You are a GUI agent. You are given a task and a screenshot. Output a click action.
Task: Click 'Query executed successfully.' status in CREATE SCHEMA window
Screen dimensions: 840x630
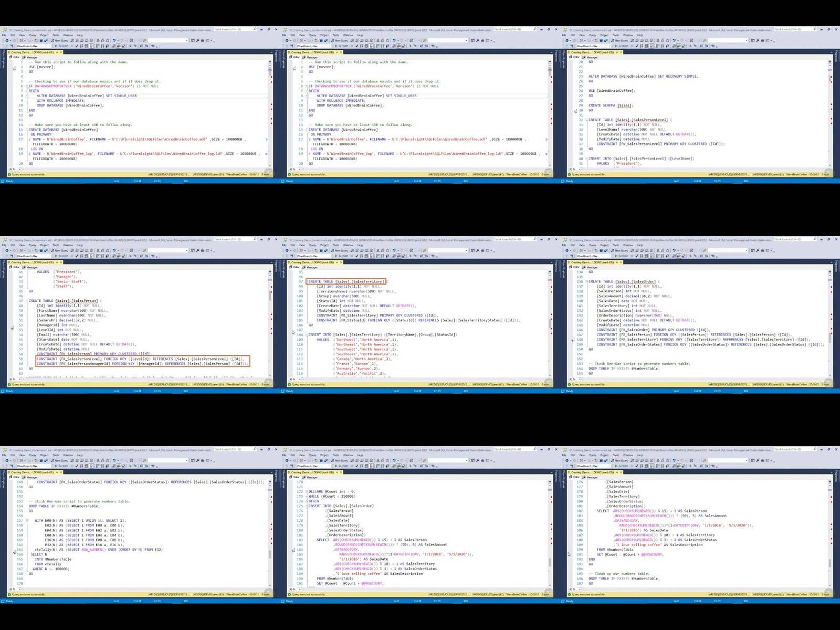pos(589,174)
